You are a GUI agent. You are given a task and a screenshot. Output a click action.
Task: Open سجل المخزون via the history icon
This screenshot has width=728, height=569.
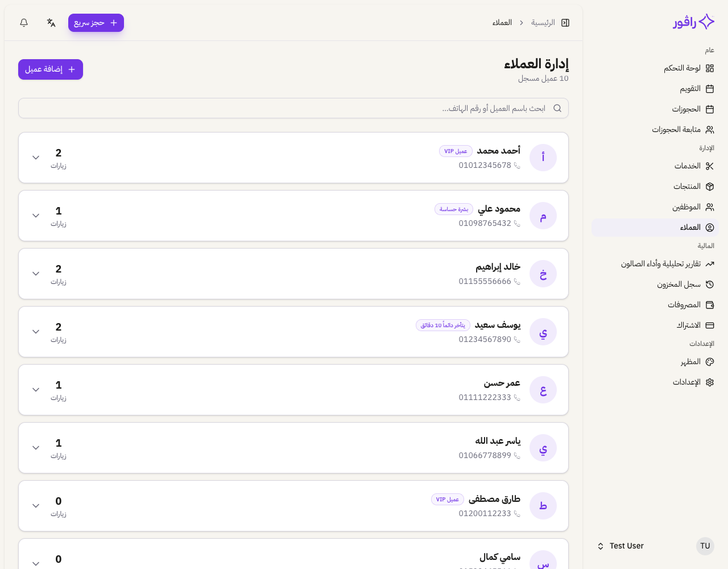[x=710, y=284]
